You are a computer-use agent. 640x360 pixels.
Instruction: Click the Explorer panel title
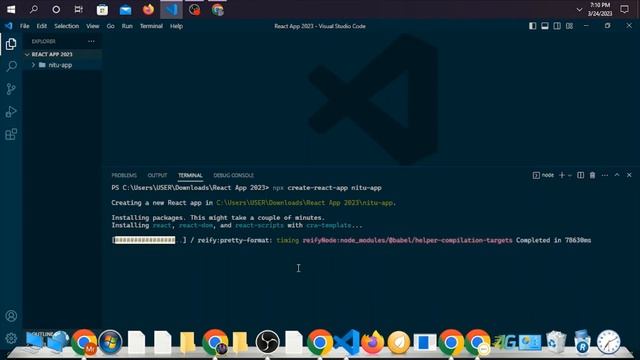(44, 41)
